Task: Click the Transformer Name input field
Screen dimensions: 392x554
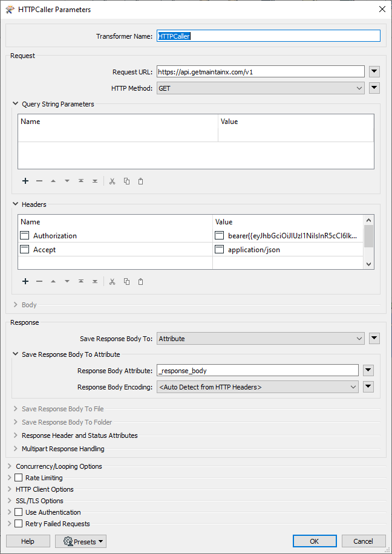Action: [x=269, y=36]
